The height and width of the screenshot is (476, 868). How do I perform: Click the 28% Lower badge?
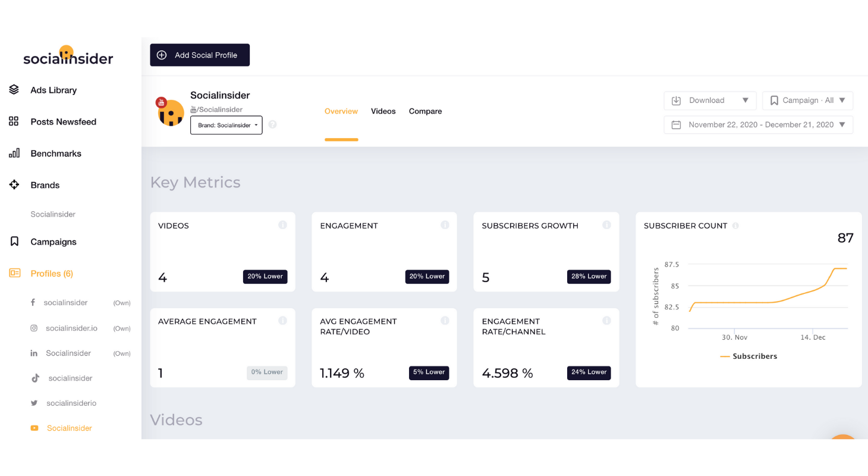[x=589, y=276]
